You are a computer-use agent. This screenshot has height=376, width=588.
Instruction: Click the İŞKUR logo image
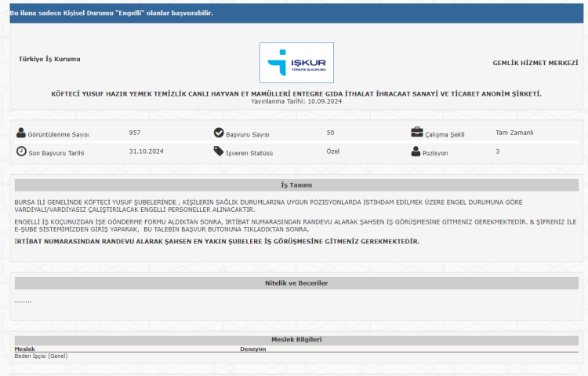296,62
